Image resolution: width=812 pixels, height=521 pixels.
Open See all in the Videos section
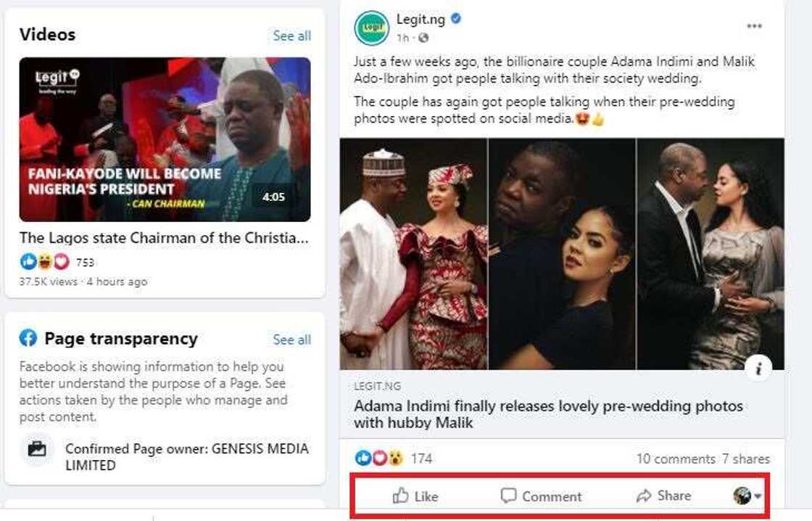tap(291, 36)
